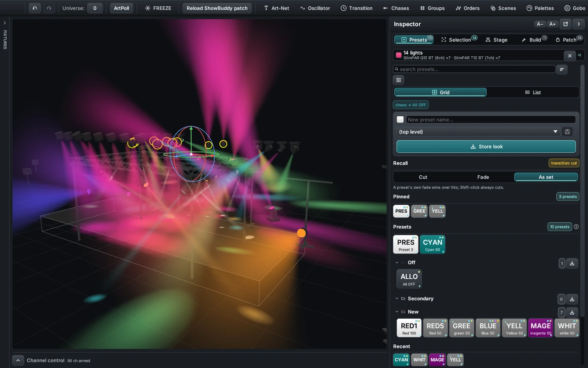The image size is (588, 368).
Task: Click the download icon for the Secondary folder
Action: 572,299
